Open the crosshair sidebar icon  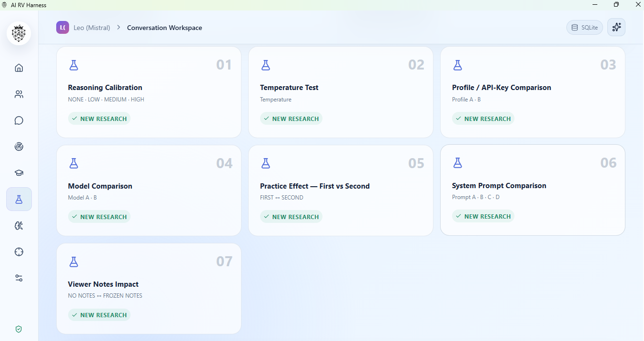click(x=19, y=252)
